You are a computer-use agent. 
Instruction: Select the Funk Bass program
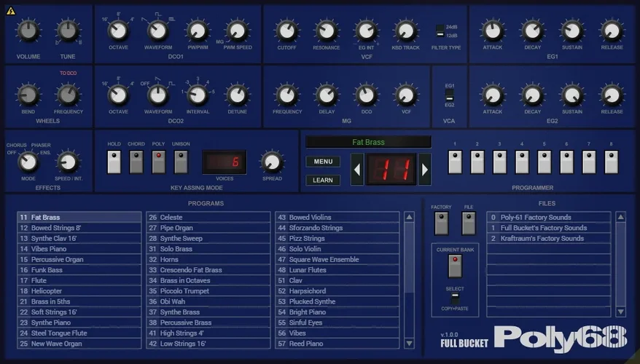[x=79, y=270]
